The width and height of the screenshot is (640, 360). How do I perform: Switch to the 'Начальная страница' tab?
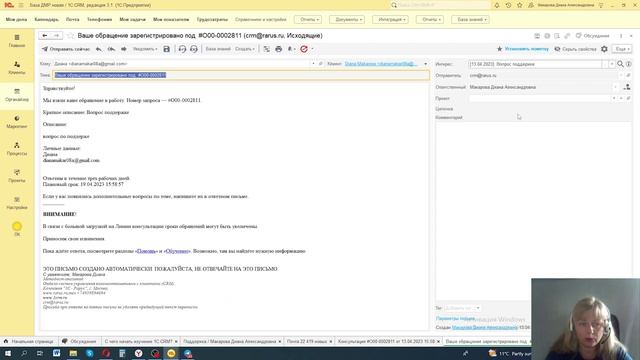29,341
